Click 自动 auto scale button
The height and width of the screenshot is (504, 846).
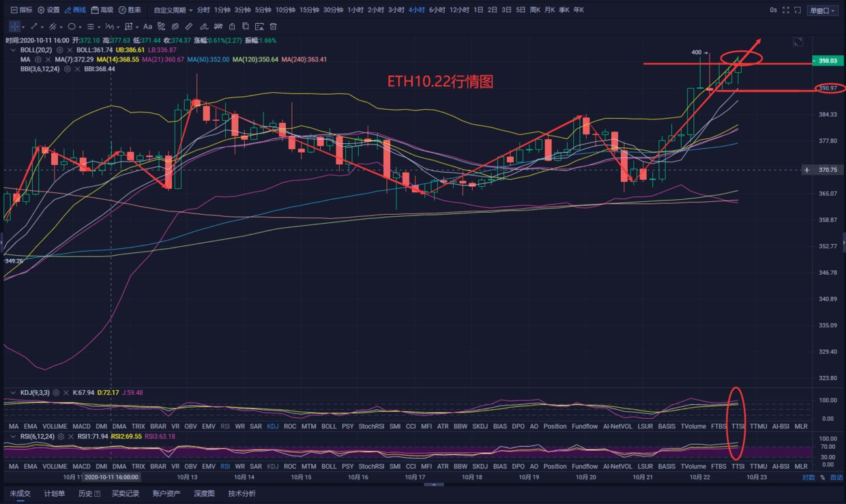(x=835, y=477)
